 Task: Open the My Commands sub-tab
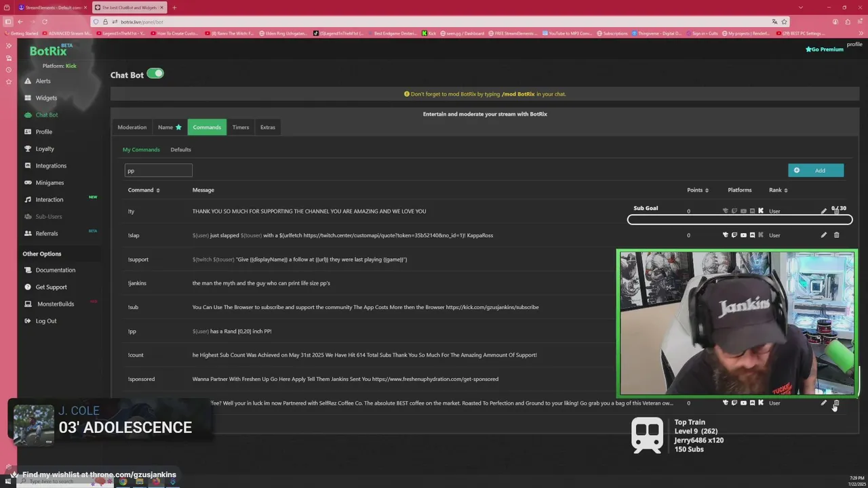click(141, 149)
